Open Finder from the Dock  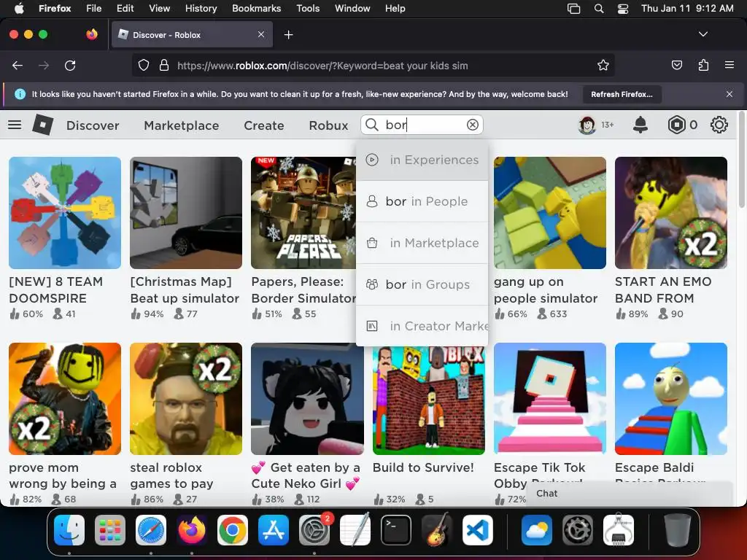(69, 530)
